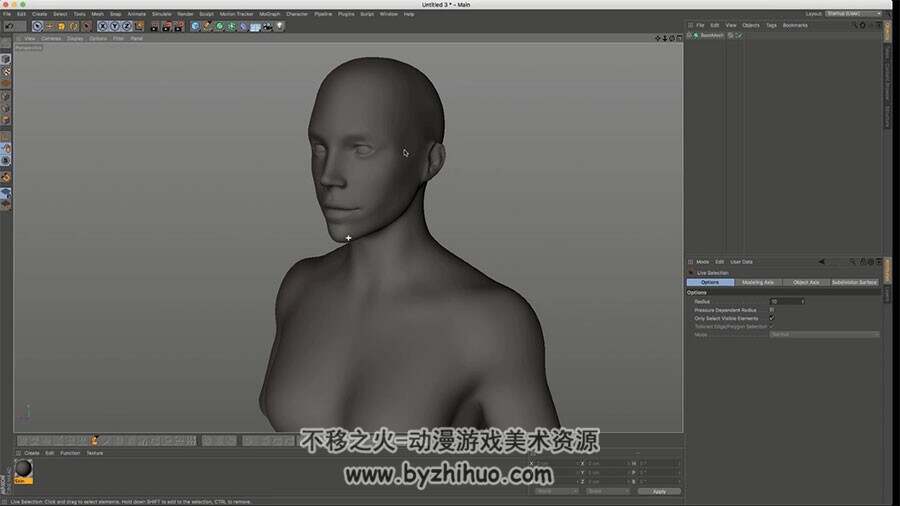Toggle the coordinate system icon
The image size is (900, 506).
pos(139,26)
